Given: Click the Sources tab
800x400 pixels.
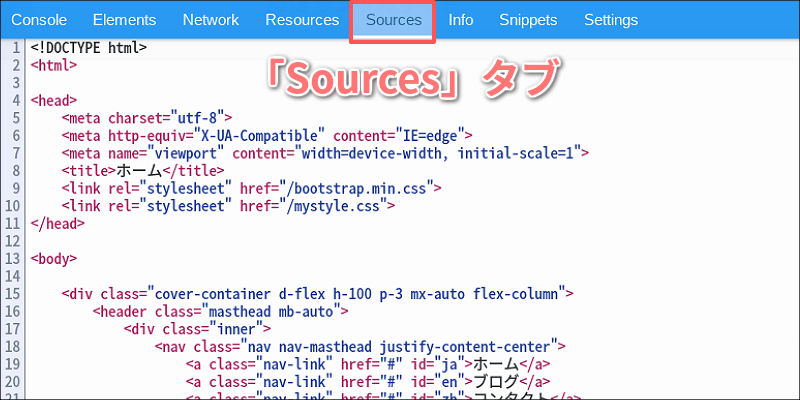Looking at the screenshot, I should click(394, 20).
